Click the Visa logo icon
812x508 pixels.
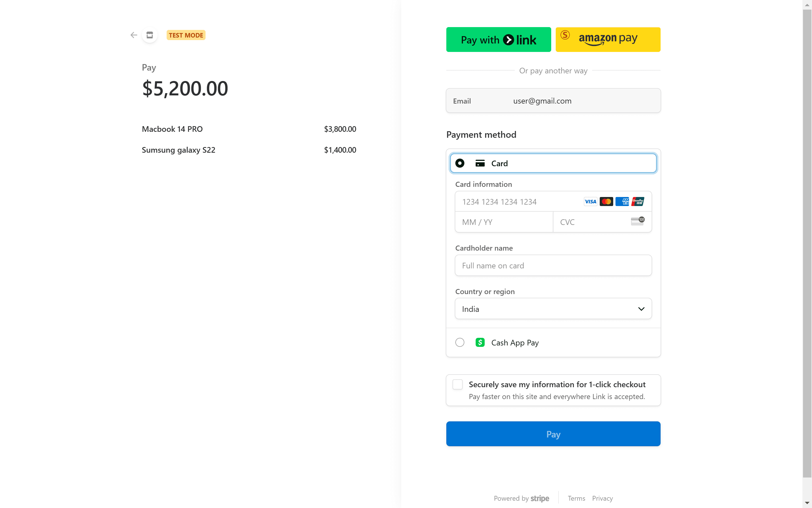590,202
